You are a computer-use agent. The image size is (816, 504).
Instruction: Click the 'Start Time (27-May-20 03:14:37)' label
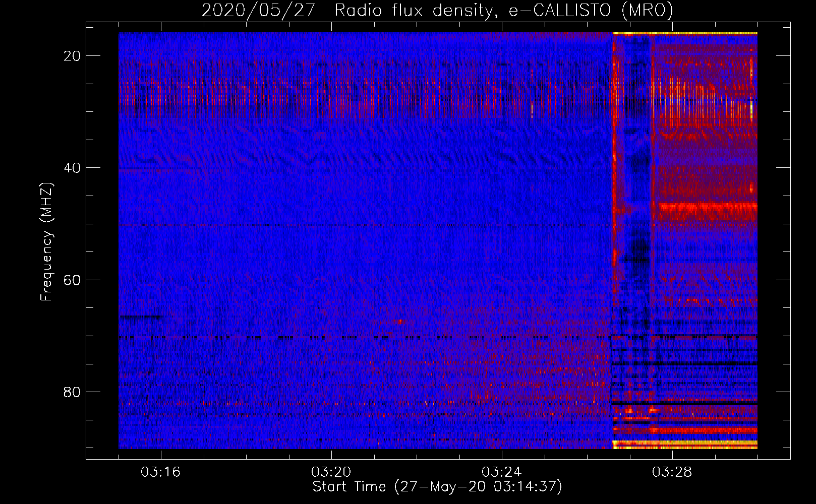click(437, 487)
